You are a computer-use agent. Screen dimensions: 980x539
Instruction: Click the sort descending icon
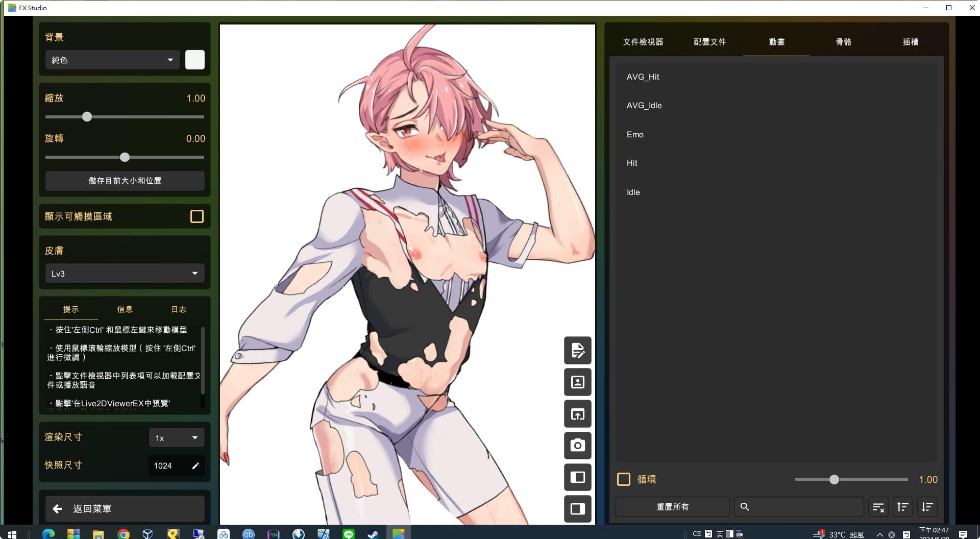(927, 507)
